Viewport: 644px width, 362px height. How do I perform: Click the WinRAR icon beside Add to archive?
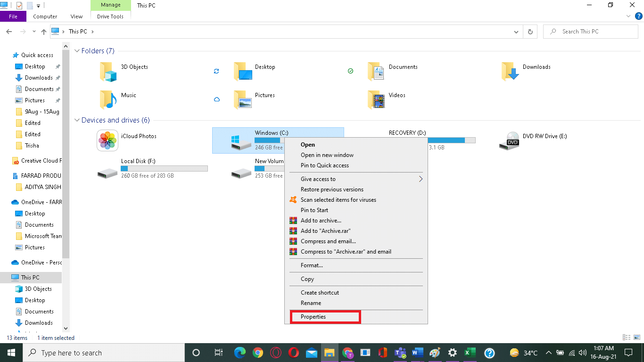(x=294, y=220)
